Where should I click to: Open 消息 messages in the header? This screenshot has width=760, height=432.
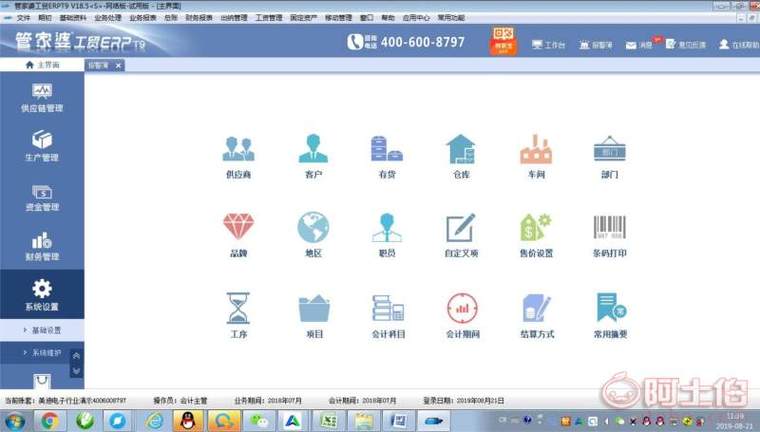click(639, 45)
